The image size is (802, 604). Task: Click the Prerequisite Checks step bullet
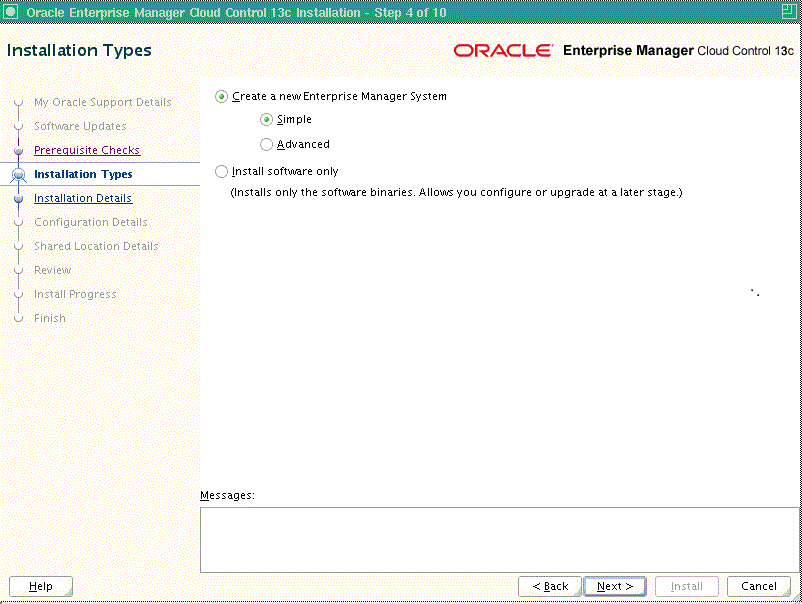pyautogui.click(x=19, y=151)
